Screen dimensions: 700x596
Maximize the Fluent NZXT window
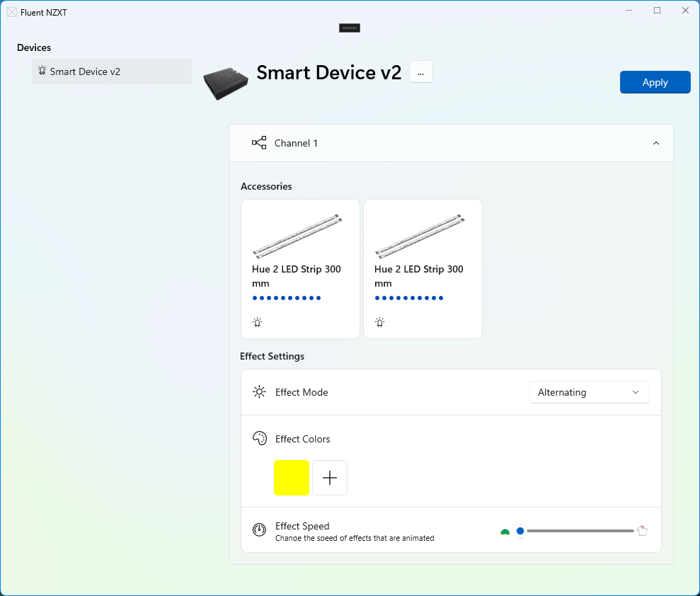657,11
